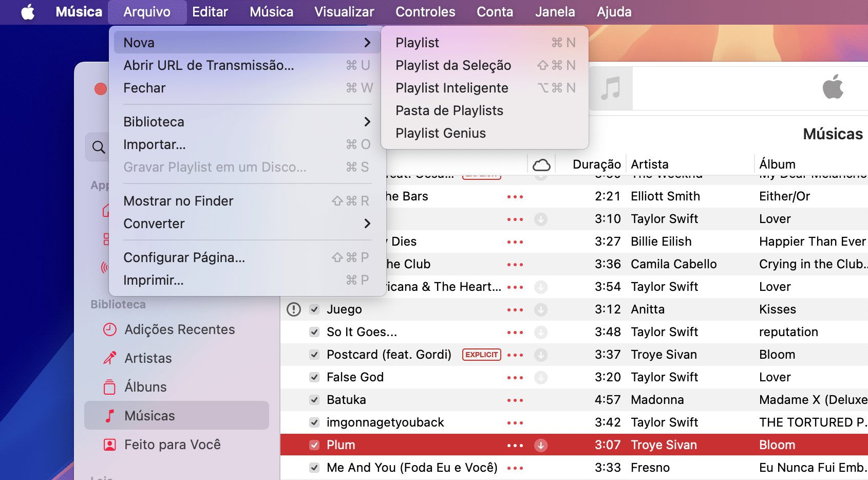
Task: Open Feito para Você in the sidebar
Action: coord(177,445)
